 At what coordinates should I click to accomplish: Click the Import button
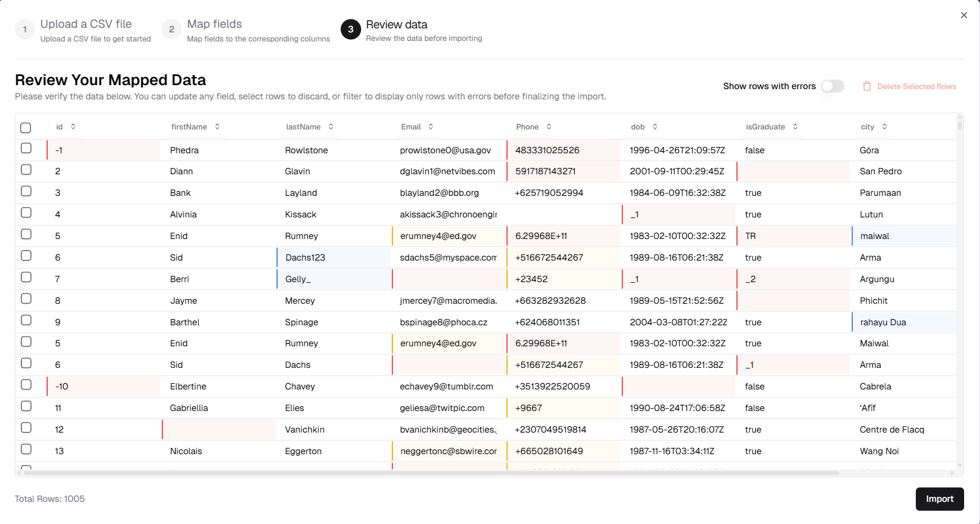(x=939, y=498)
